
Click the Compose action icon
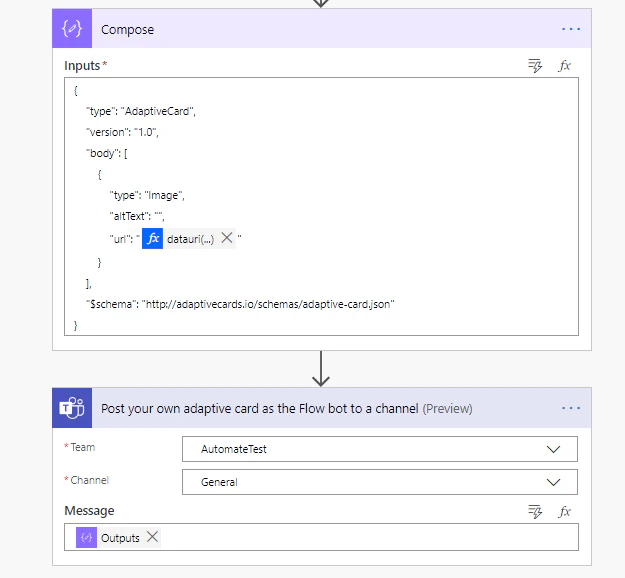pyautogui.click(x=72, y=29)
